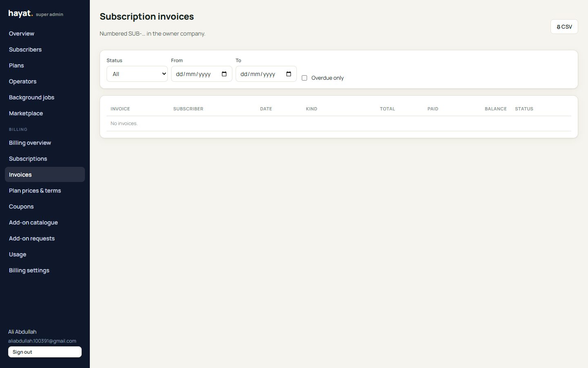The width and height of the screenshot is (588, 368).
Task: Go to Subscriptions
Action: (x=45, y=159)
